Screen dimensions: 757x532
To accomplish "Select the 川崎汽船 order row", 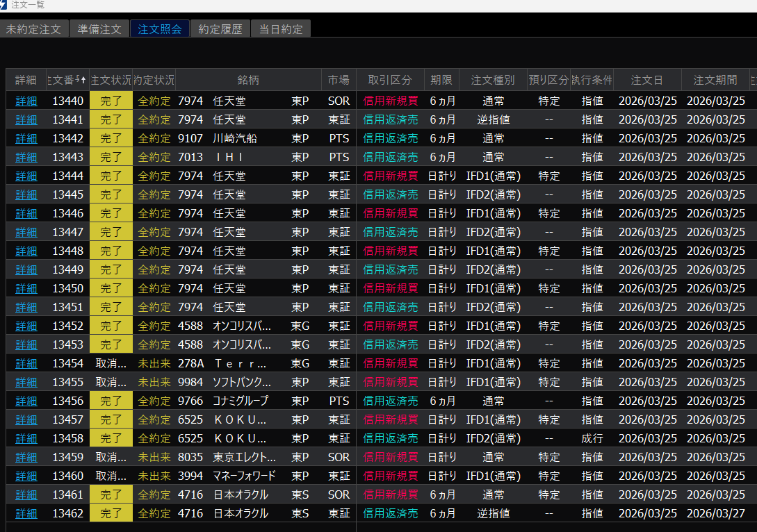I will pyautogui.click(x=234, y=138).
